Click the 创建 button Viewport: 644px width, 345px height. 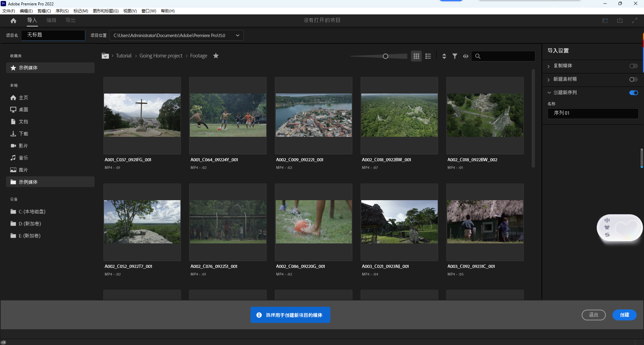coord(624,315)
